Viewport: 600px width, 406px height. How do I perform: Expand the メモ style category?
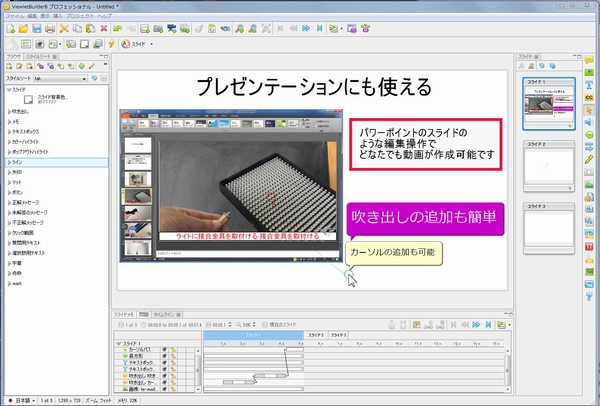[x=10, y=122]
